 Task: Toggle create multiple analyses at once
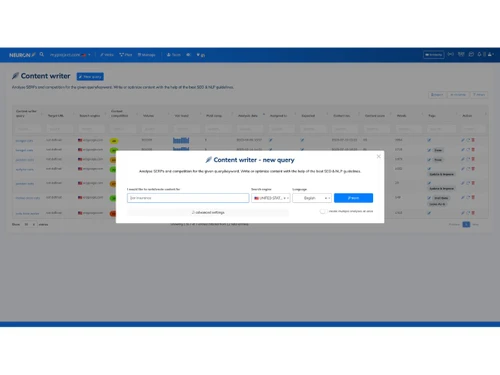pos(322,211)
